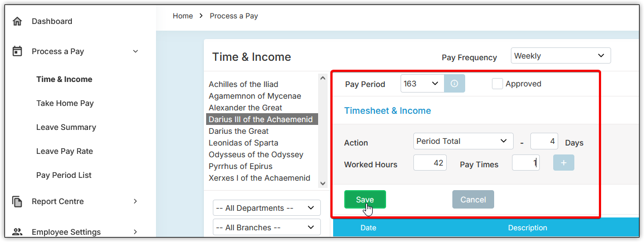This screenshot has height=242, width=644.
Task: Collapse the Process a Pay chevron
Action: [x=135, y=51]
